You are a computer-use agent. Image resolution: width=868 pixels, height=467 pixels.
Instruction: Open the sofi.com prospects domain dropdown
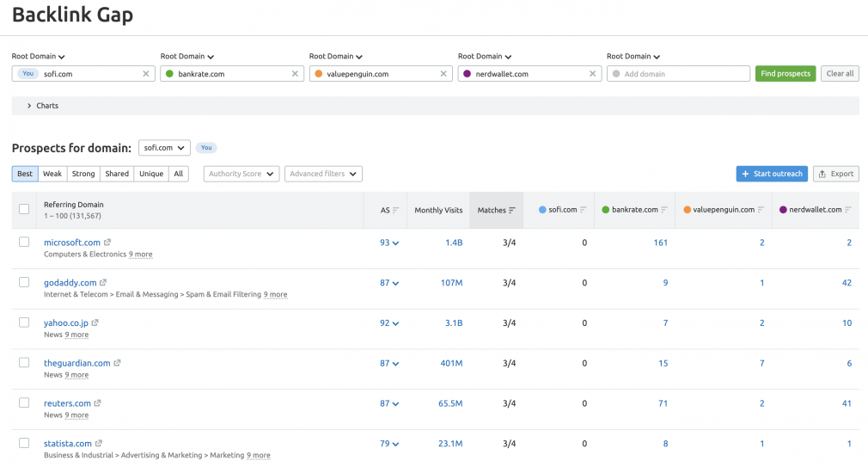click(x=164, y=148)
